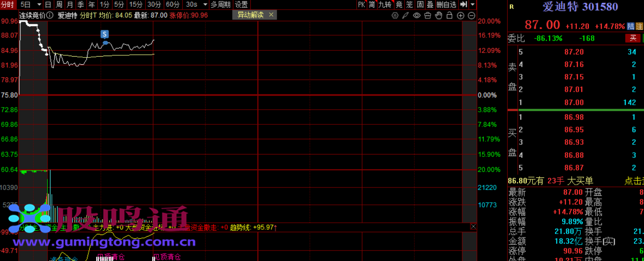Expand the toolbar overflow dropdown arrow
644x261 pixels.
click(472, 5)
